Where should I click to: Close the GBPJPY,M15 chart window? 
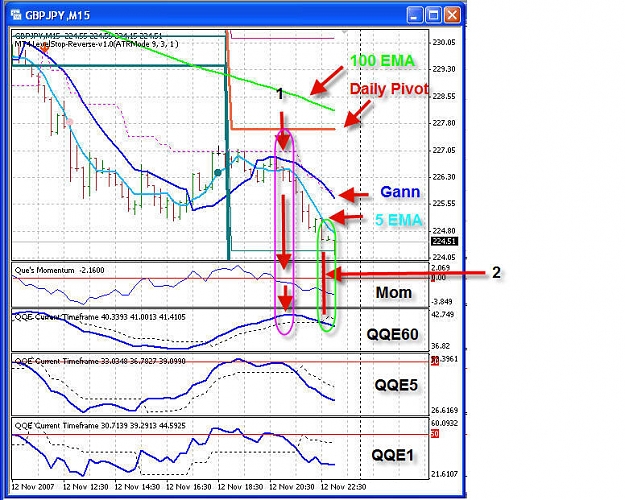[452, 16]
